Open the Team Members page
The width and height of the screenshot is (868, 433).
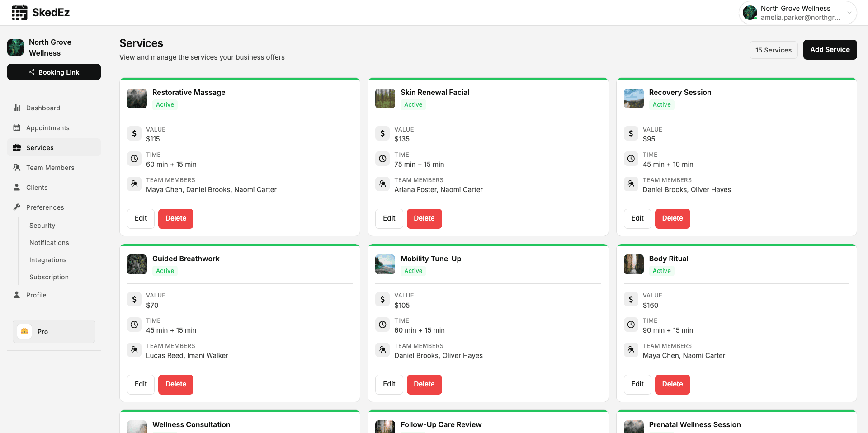pyautogui.click(x=54, y=167)
